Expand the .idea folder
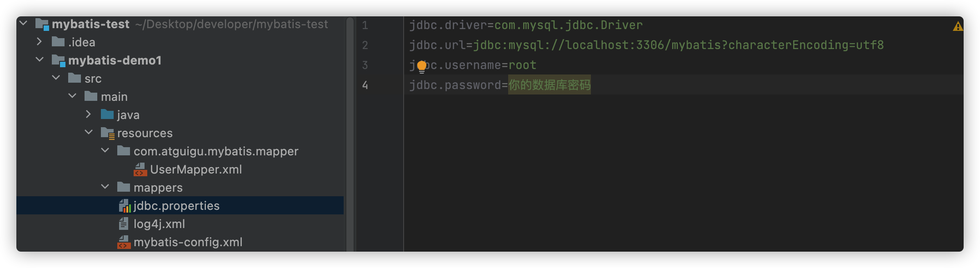 [40, 42]
